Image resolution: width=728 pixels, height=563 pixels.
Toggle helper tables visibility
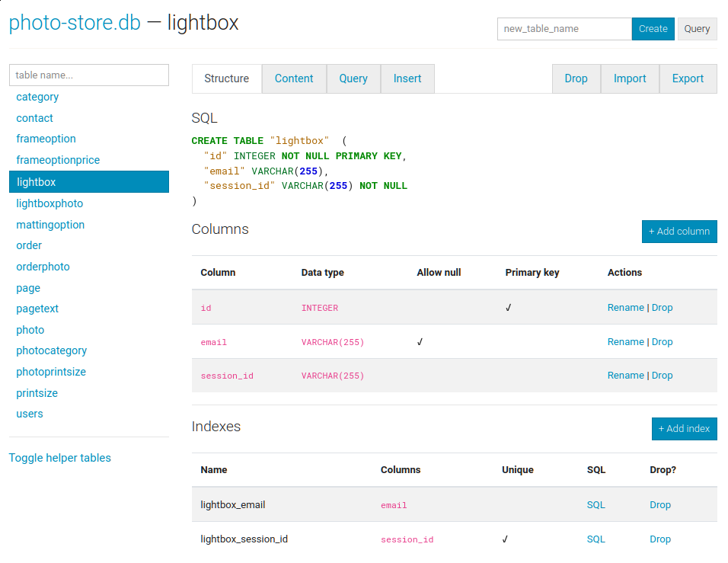click(x=60, y=458)
